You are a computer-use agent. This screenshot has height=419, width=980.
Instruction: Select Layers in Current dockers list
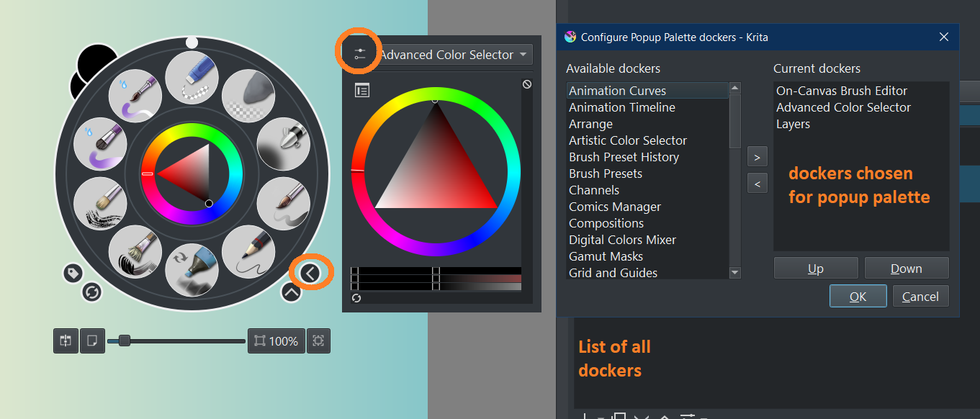point(793,124)
